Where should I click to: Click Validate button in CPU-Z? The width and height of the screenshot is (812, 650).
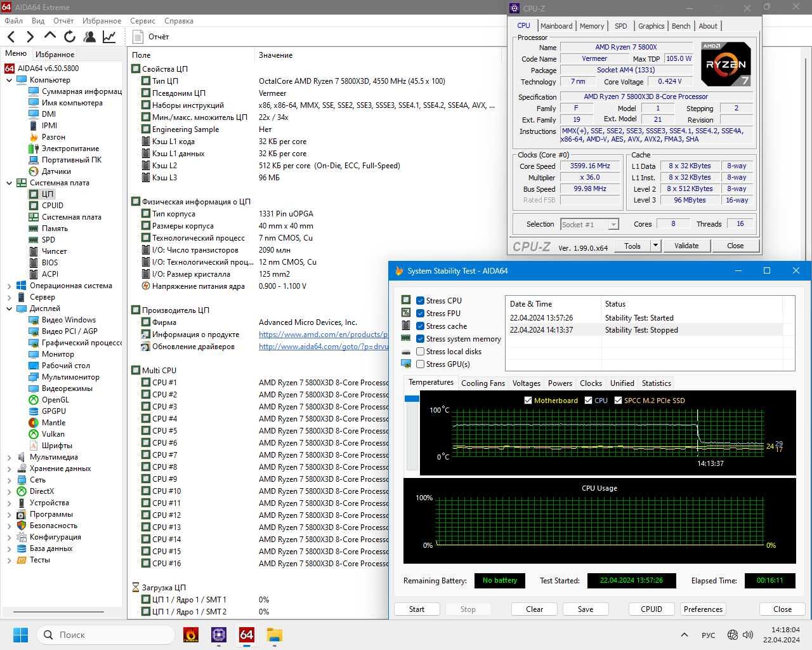pos(686,246)
